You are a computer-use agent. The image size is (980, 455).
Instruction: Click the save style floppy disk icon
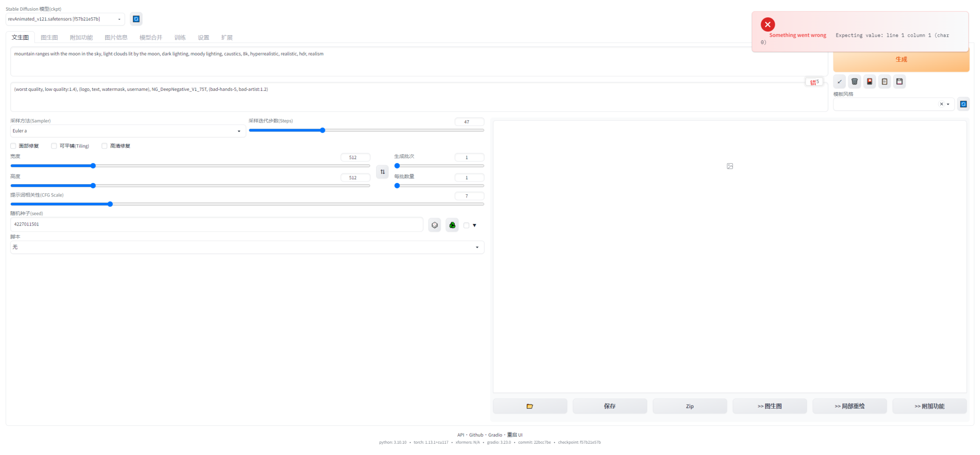coord(899,82)
